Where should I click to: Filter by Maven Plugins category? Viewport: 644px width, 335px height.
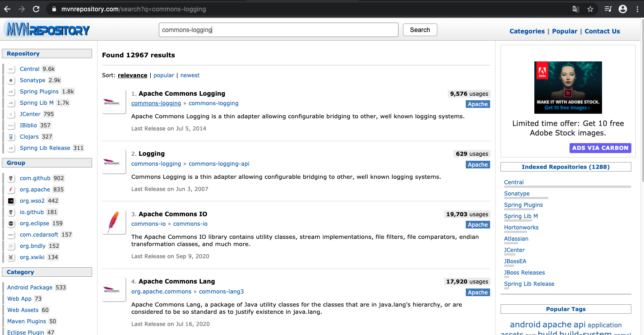tap(27, 321)
